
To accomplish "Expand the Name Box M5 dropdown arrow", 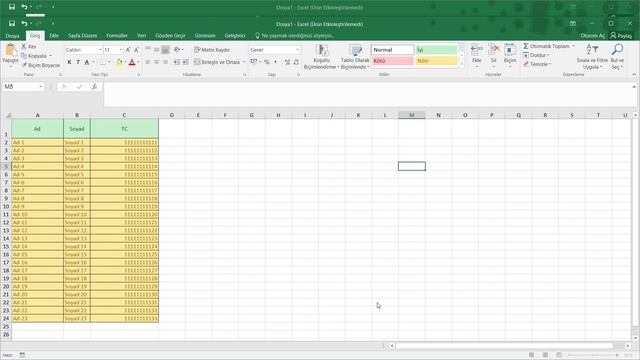I will pos(40,87).
